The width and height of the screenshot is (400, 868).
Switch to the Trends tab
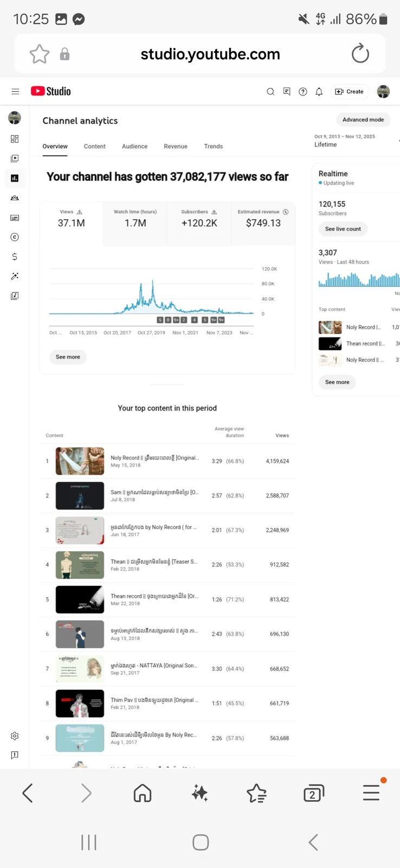pyautogui.click(x=214, y=146)
